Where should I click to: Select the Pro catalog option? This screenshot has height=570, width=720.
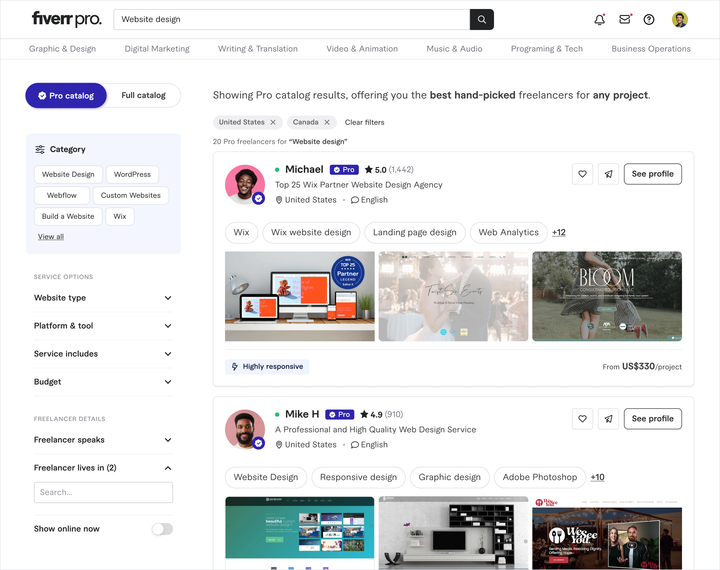click(66, 96)
